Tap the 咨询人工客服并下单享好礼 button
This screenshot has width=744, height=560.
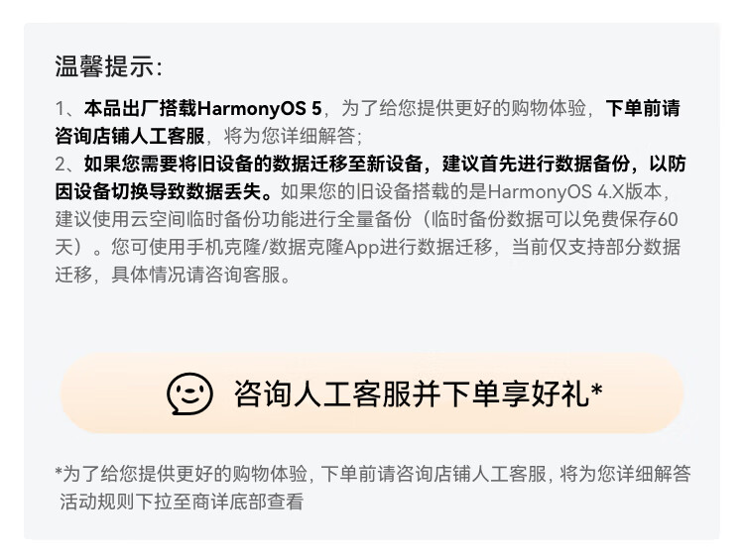click(372, 392)
